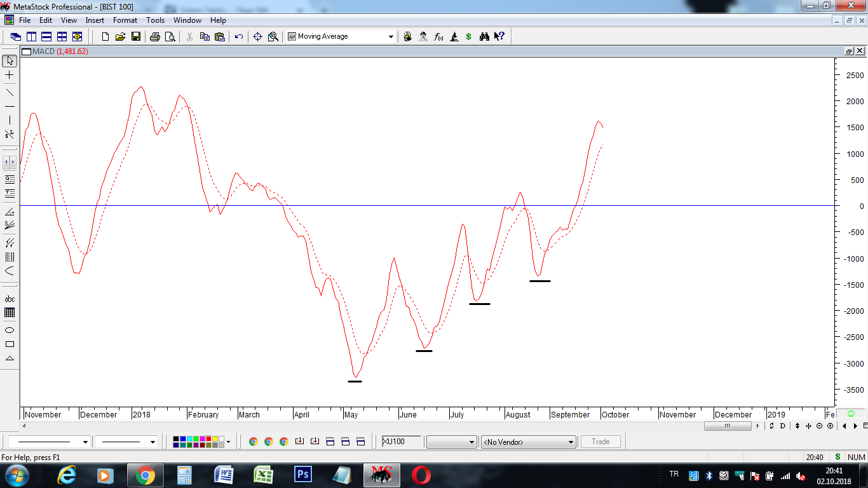
Task: Select the abc text annotation tool
Action: coord(10,299)
